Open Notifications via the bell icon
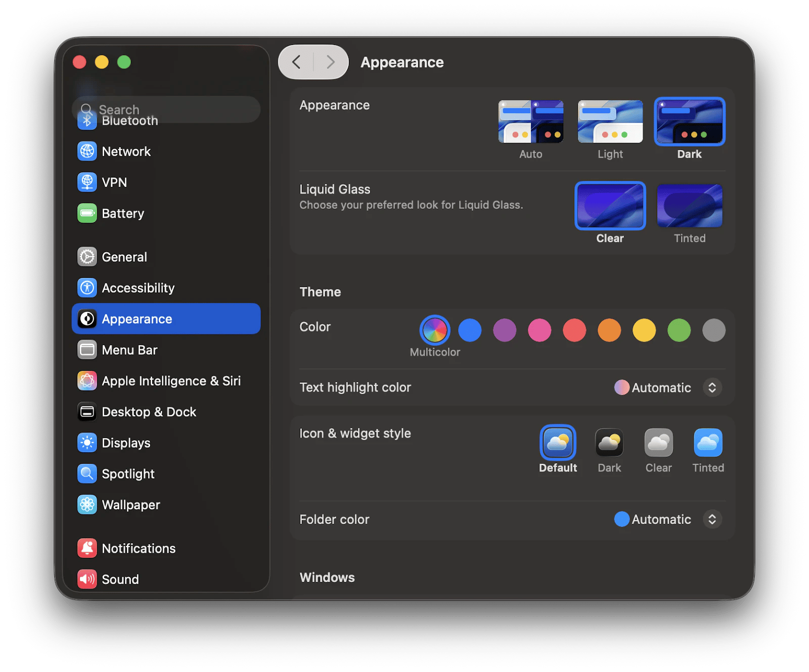Screen dimensions: 809x672 click(x=87, y=548)
